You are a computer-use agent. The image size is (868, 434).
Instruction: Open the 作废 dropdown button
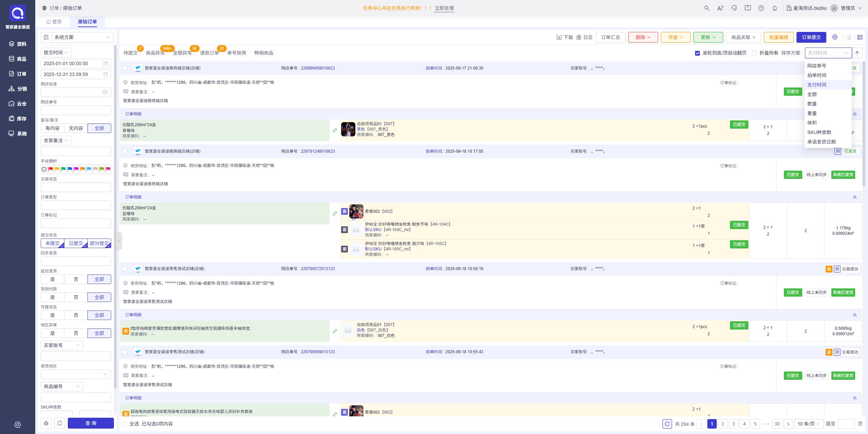(x=675, y=37)
